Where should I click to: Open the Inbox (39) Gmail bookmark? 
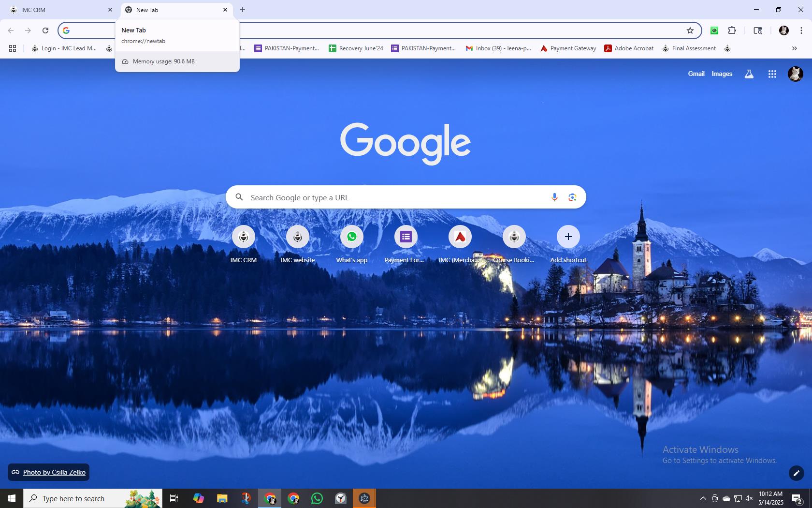[498, 48]
